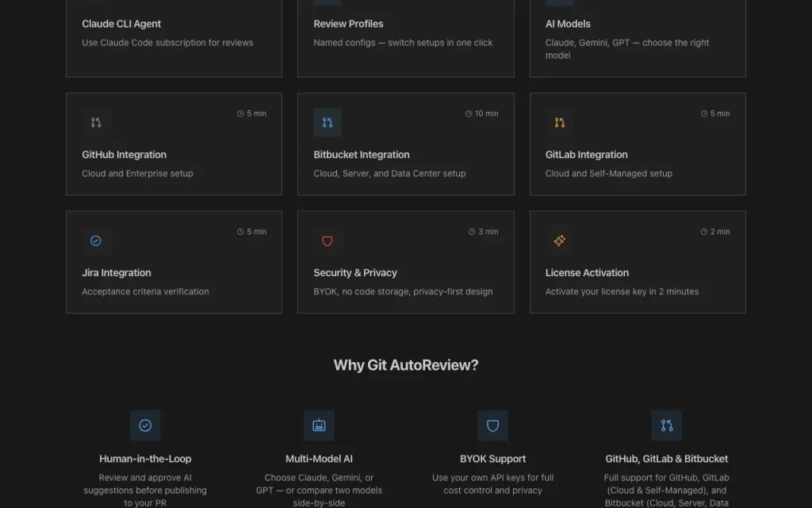
Task: Open the Security & Privacy guide title
Action: click(355, 273)
